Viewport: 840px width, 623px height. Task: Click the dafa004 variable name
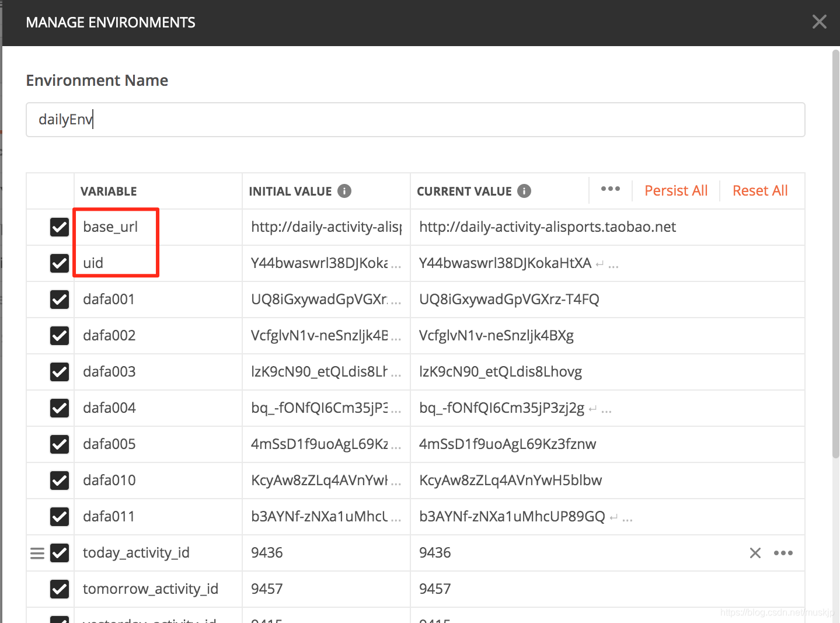[109, 408]
